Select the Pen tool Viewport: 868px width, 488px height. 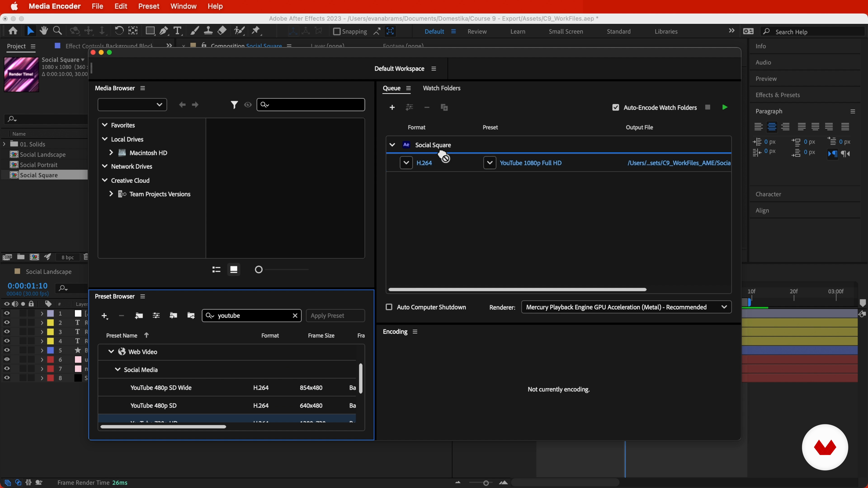[164, 31]
